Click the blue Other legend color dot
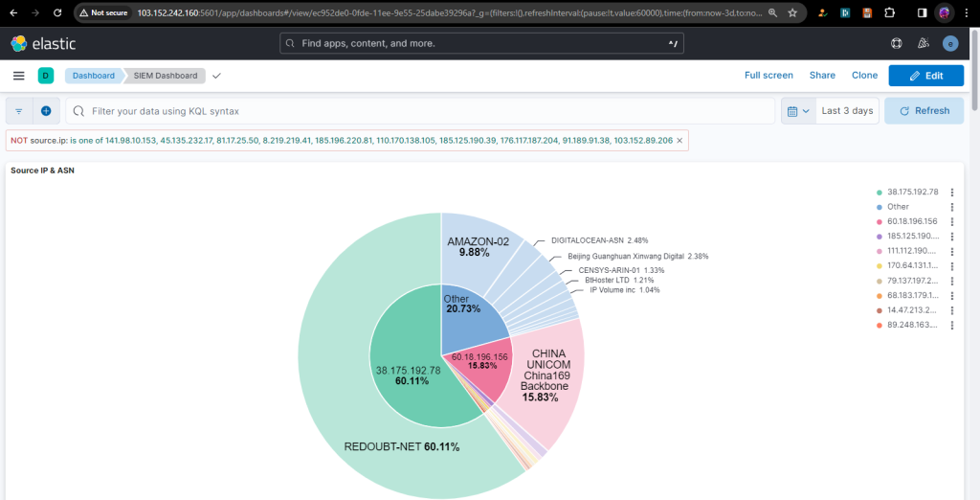Screen dimensions: 980x500 point(880,207)
